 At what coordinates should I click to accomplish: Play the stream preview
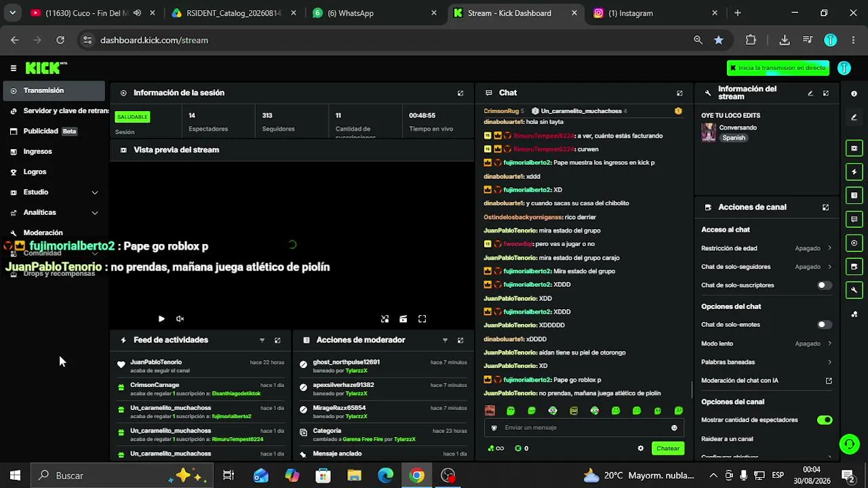(161, 319)
